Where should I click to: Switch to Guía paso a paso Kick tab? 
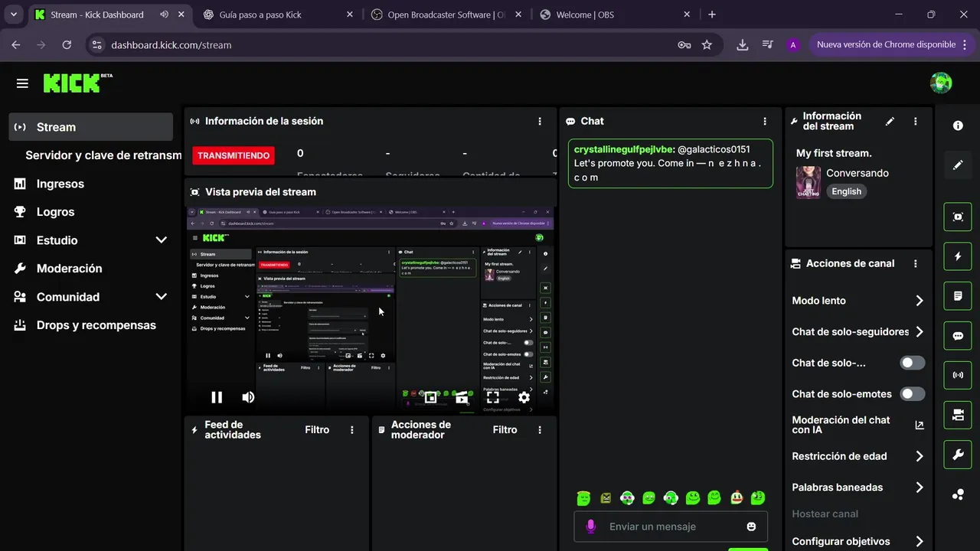tap(279, 15)
